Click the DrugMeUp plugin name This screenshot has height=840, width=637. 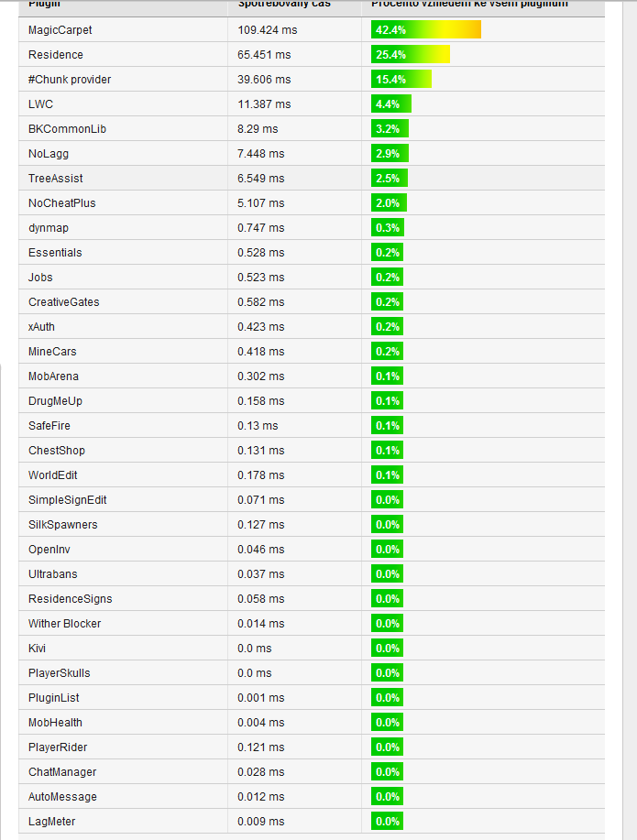55,401
